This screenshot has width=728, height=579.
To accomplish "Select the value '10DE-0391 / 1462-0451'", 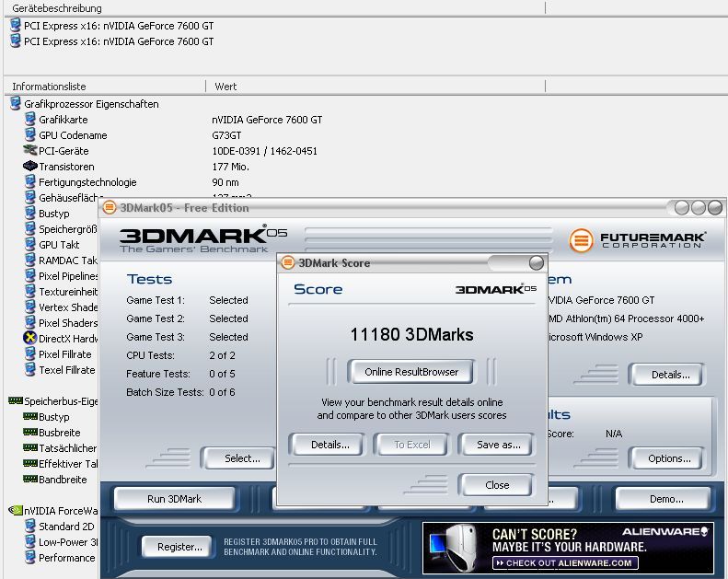I will click(x=265, y=151).
